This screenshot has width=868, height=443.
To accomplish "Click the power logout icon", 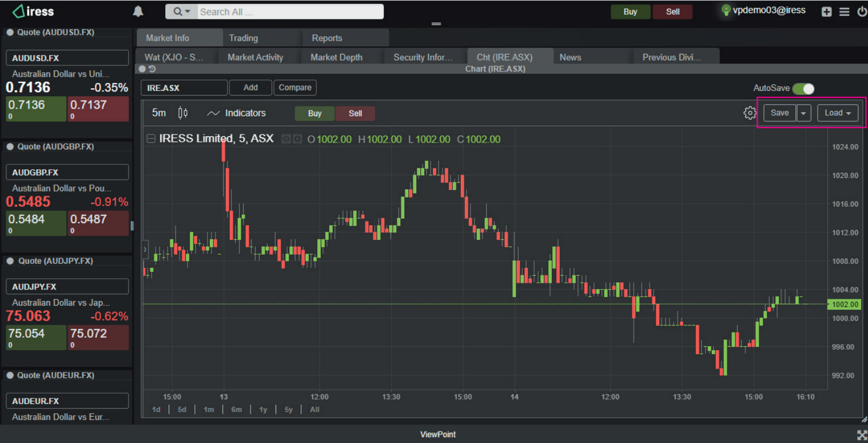I will (862, 11).
